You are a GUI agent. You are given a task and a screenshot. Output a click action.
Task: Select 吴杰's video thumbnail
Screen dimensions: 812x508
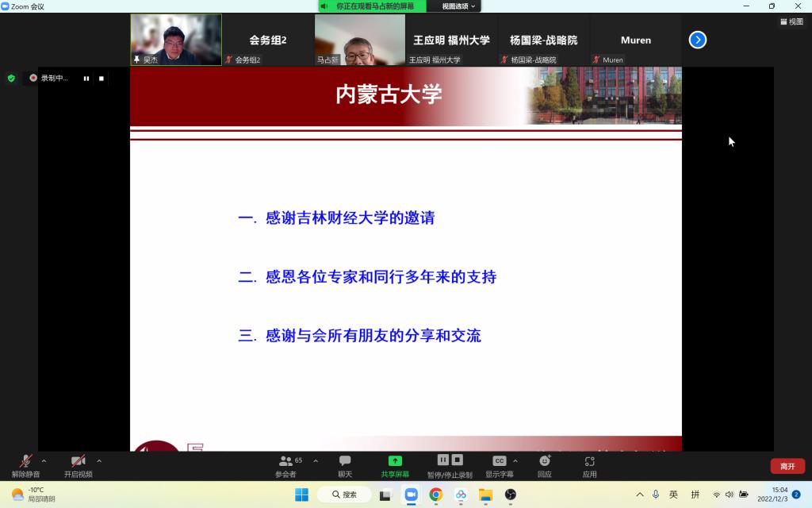point(176,39)
